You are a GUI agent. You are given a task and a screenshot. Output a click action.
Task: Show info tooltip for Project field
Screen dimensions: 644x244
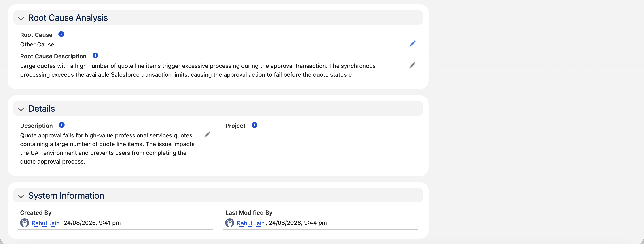254,125
